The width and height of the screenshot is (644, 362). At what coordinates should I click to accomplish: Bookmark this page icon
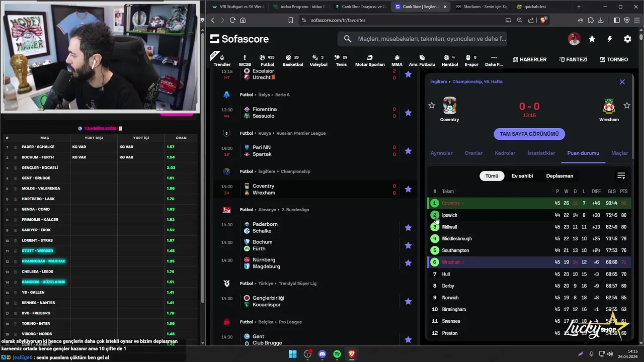tap(290, 20)
